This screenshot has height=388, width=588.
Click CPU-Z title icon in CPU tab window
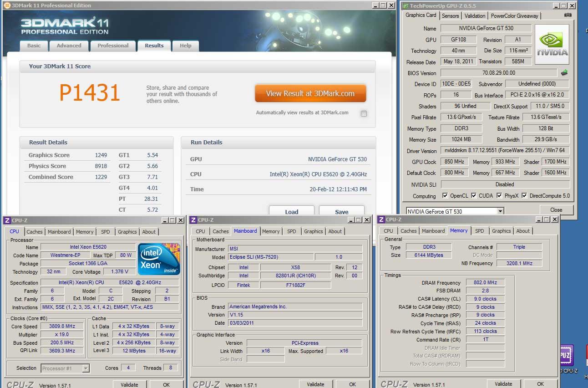pyautogui.click(x=7, y=220)
